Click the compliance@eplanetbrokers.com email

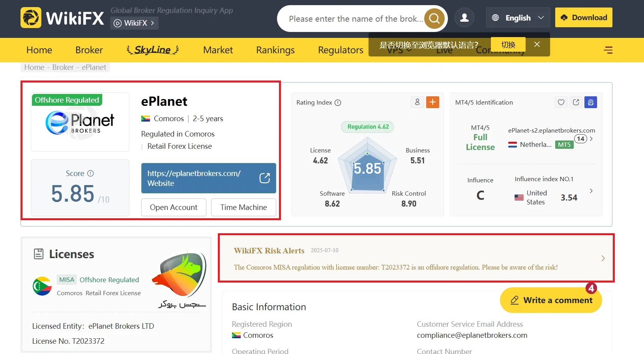coord(472,335)
